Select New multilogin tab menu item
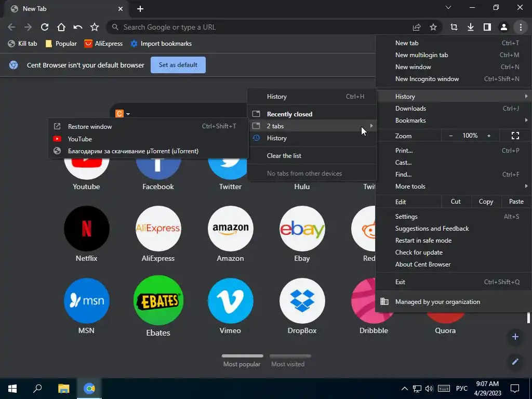This screenshot has width=532, height=399. tap(454, 55)
